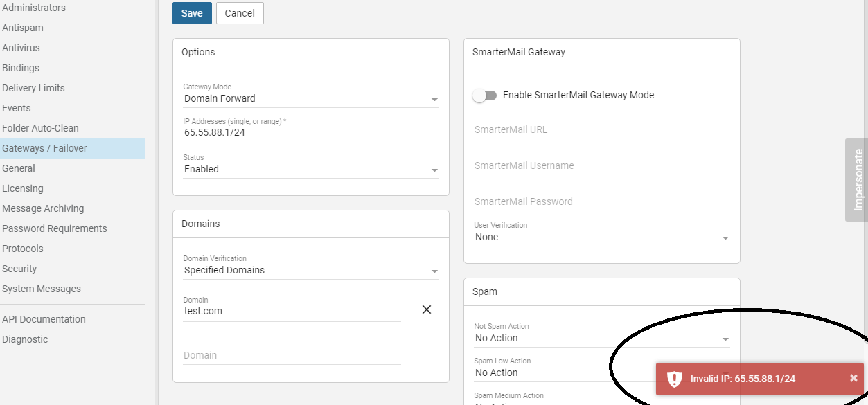
Task: Click the IP Addresses input field
Action: (310, 133)
